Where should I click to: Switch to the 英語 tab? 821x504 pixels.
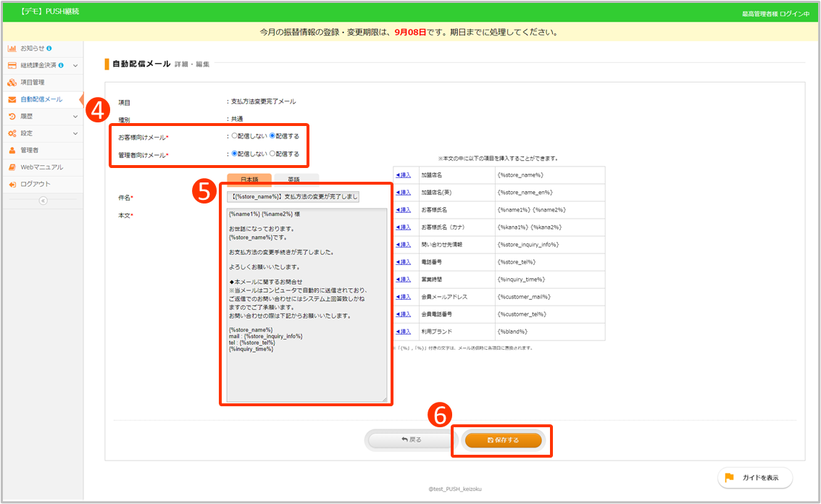(293, 180)
